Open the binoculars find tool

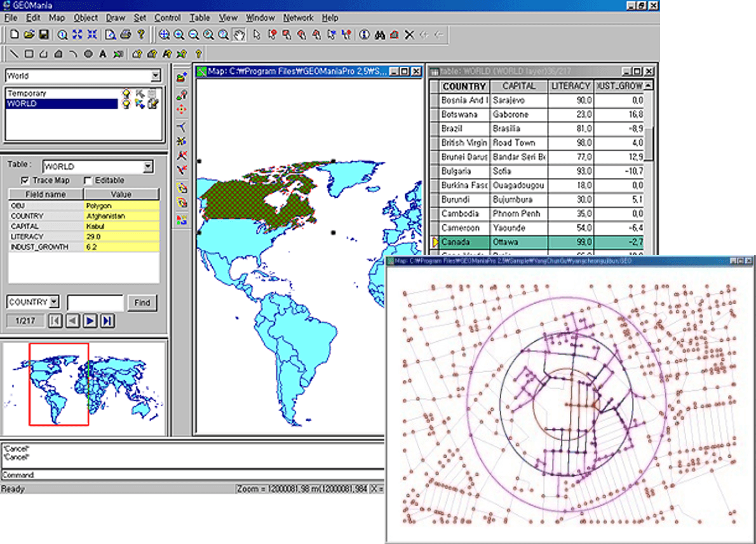tap(380, 34)
